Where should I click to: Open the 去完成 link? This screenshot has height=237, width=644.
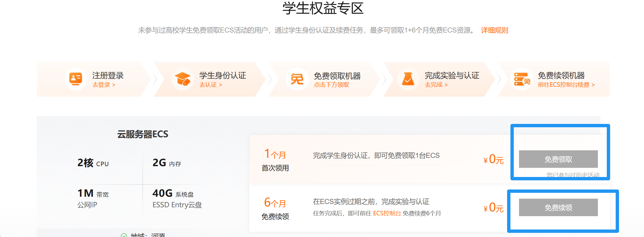coord(436,85)
